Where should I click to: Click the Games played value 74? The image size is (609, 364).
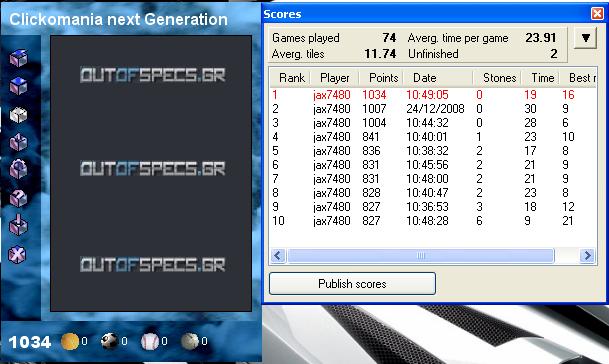point(389,38)
